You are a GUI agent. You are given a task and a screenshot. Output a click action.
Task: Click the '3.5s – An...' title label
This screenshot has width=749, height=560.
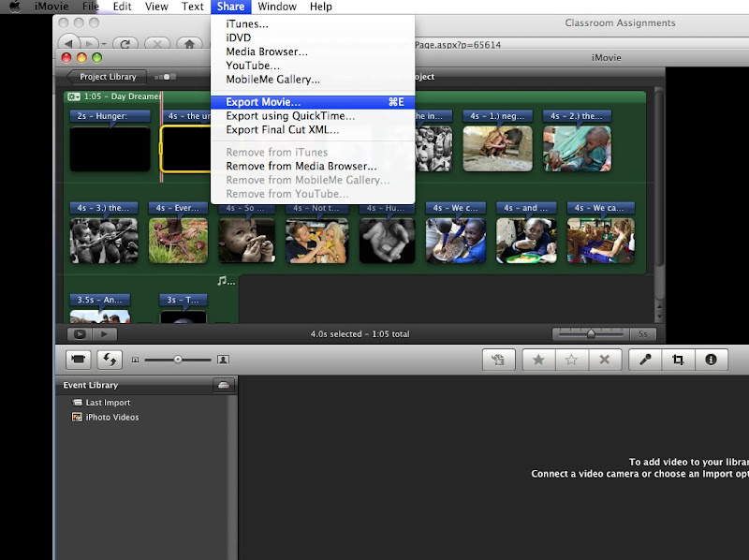(x=100, y=300)
